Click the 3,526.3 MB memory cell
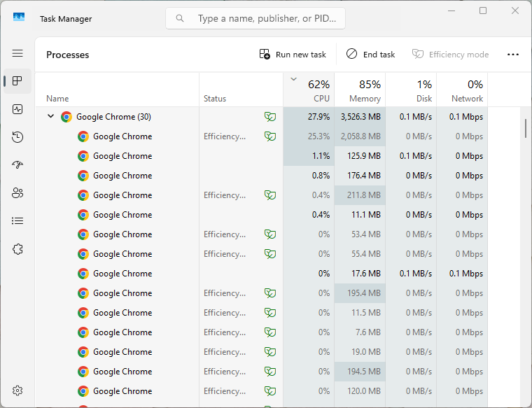The height and width of the screenshot is (408, 532). tap(360, 117)
